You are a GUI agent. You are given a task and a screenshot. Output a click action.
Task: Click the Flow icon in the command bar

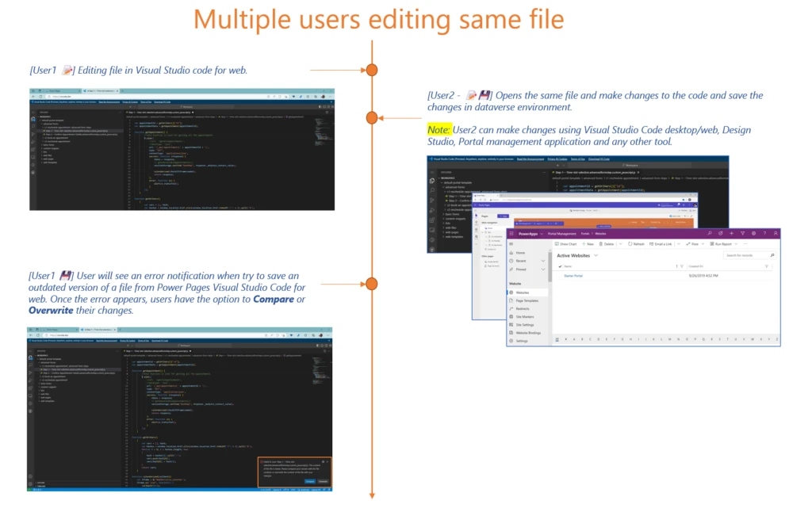tap(691, 243)
